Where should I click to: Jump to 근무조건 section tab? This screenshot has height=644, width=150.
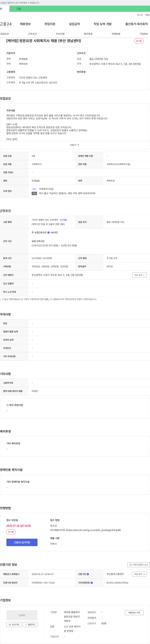pos(32,34)
